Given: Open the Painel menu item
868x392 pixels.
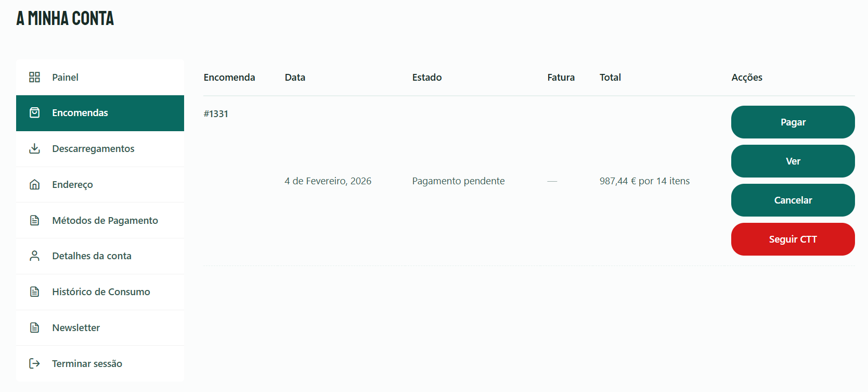Looking at the screenshot, I should coord(65,77).
